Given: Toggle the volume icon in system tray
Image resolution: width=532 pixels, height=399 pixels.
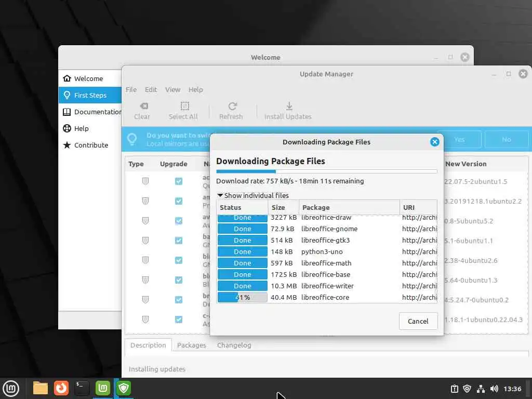Looking at the screenshot, I should point(494,389).
